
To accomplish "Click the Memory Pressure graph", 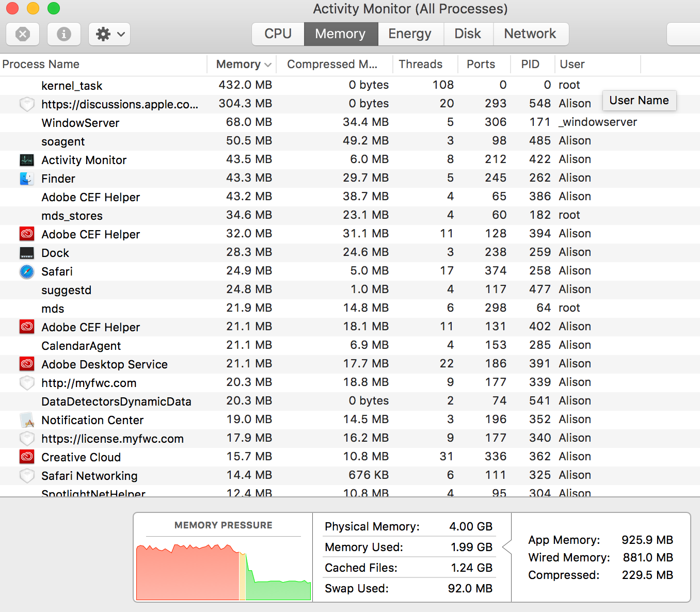I will point(224,571).
